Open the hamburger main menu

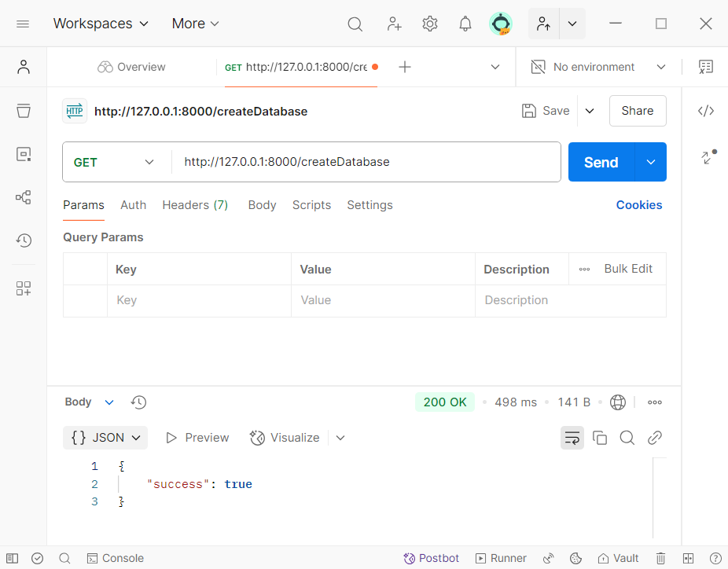pos(23,24)
